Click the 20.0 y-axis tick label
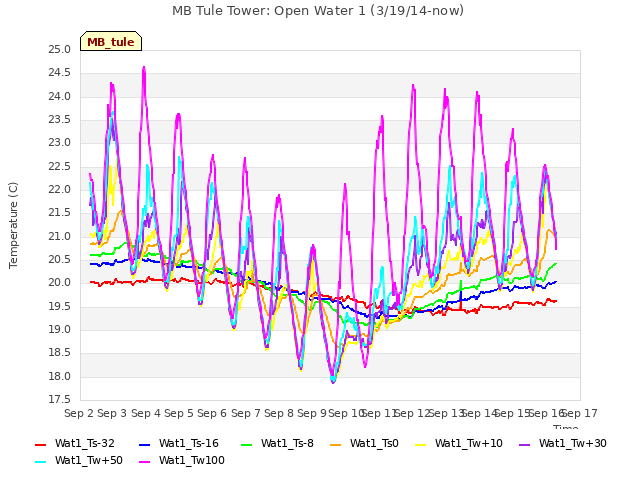This screenshot has width=640, height=480. pyautogui.click(x=59, y=283)
